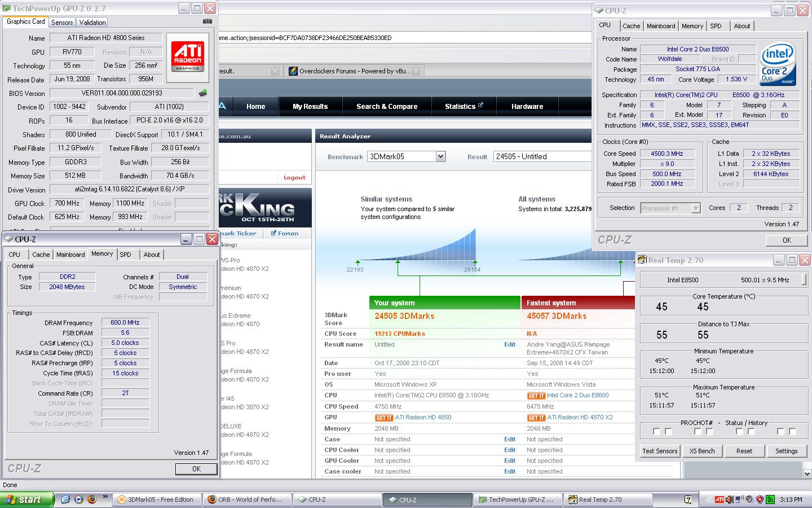Open the Cache tab in bottom-left CPU-Z window
The width and height of the screenshot is (812, 508).
(41, 255)
